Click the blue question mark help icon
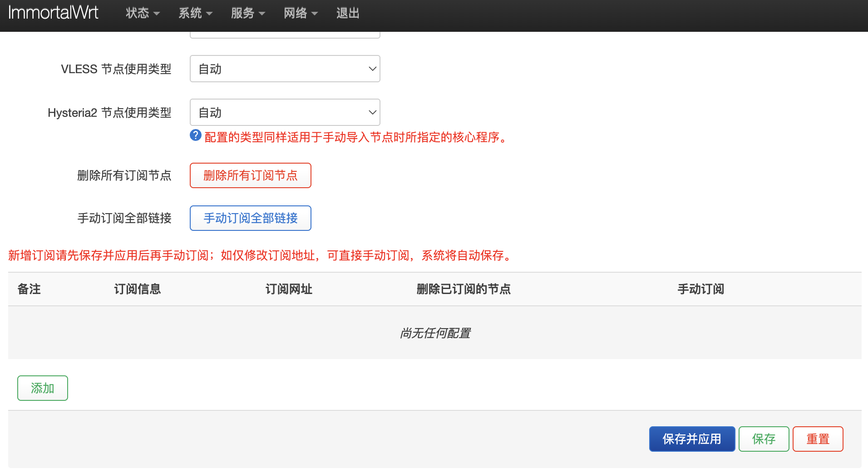The width and height of the screenshot is (868, 469). (196, 135)
